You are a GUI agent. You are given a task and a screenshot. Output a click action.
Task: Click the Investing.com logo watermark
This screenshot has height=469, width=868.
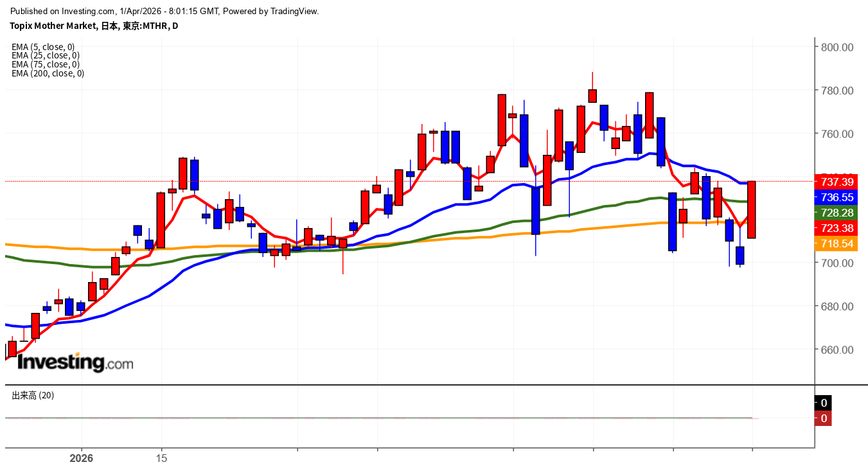pyautogui.click(x=75, y=363)
